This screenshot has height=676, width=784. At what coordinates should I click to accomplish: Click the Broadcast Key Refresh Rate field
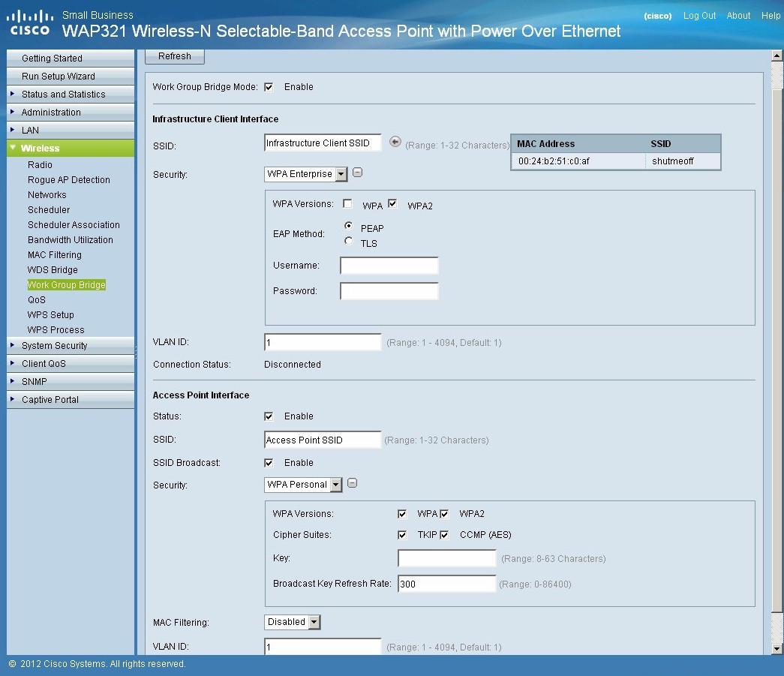[x=446, y=584]
